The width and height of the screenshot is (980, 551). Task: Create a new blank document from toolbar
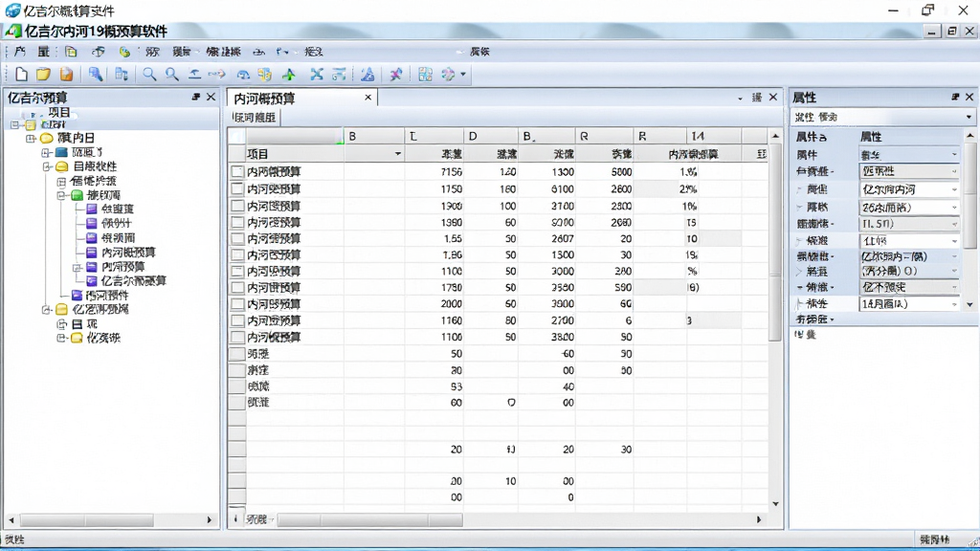tap(21, 75)
